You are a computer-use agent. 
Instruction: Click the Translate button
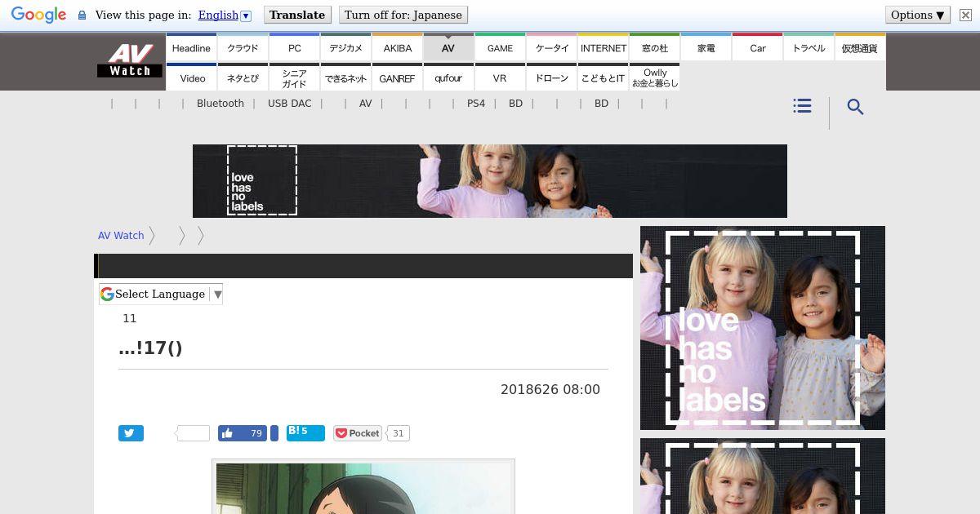click(x=297, y=15)
